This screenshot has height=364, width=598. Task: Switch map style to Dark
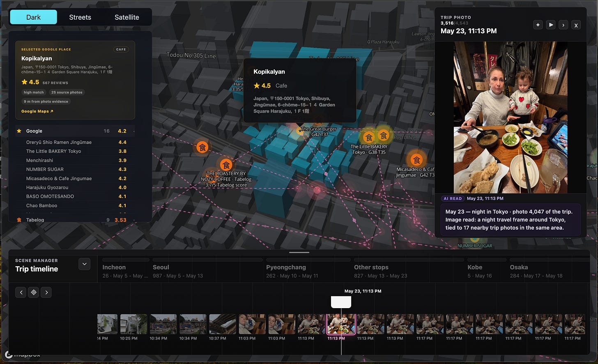tap(34, 17)
